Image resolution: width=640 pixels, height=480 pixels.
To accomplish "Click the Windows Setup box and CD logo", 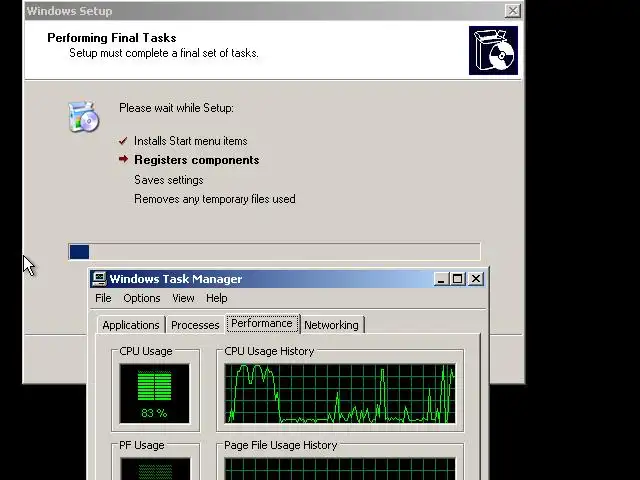I will point(493,51).
